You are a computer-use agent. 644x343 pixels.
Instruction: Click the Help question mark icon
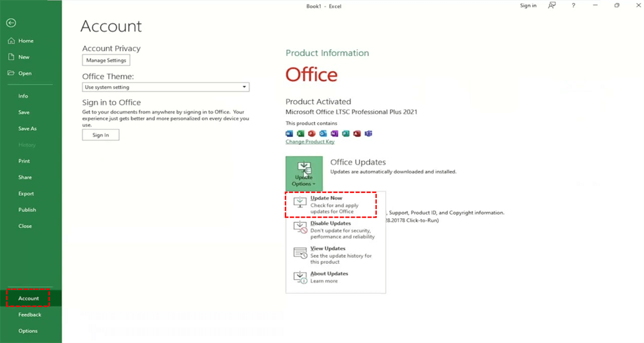coord(574,5)
